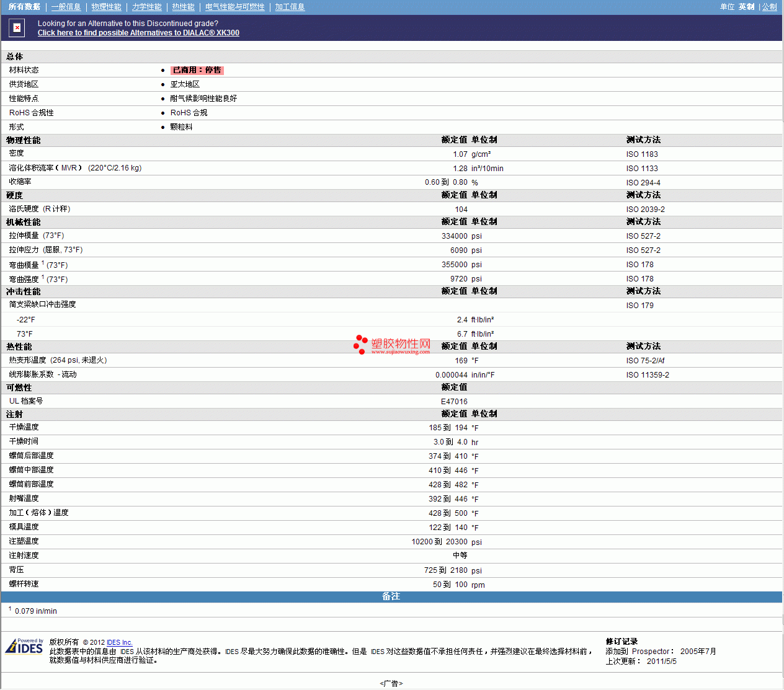Click the IDES logo in the footer
784x690 pixels.
click(x=24, y=647)
